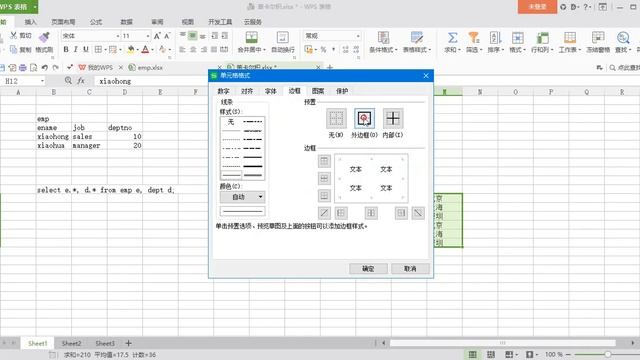The width and height of the screenshot is (640, 360).
Task: Switch to the Sheet2 tab
Action: (x=71, y=343)
